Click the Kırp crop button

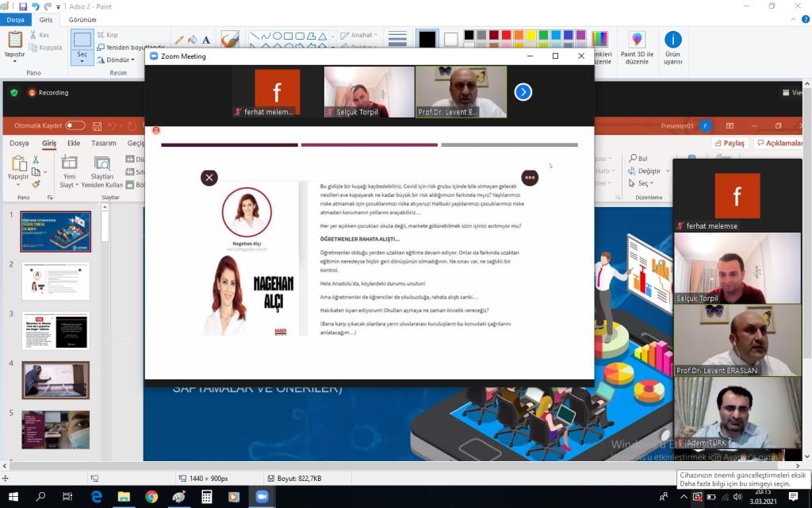[x=107, y=35]
